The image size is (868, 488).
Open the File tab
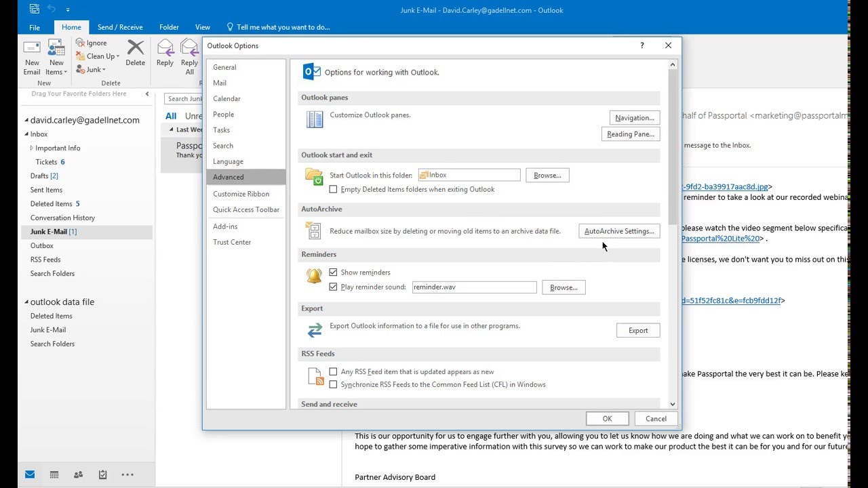tap(35, 27)
